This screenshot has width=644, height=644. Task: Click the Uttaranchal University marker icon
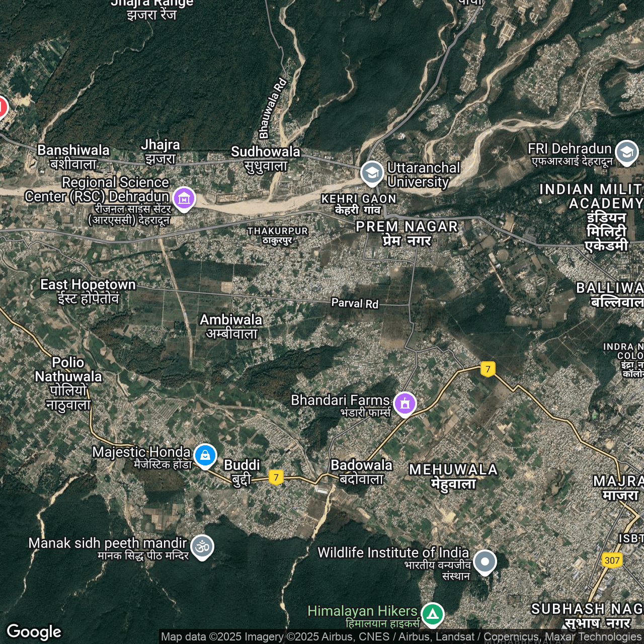pyautogui.click(x=372, y=173)
